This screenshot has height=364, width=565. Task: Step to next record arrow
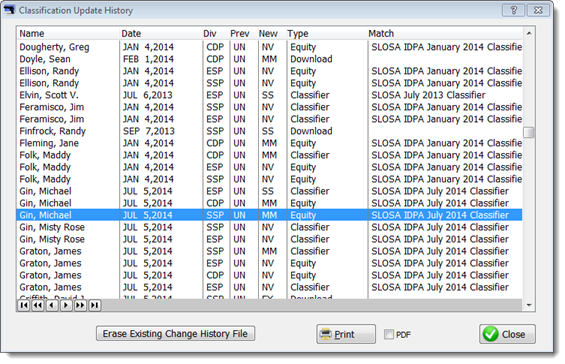click(x=66, y=305)
